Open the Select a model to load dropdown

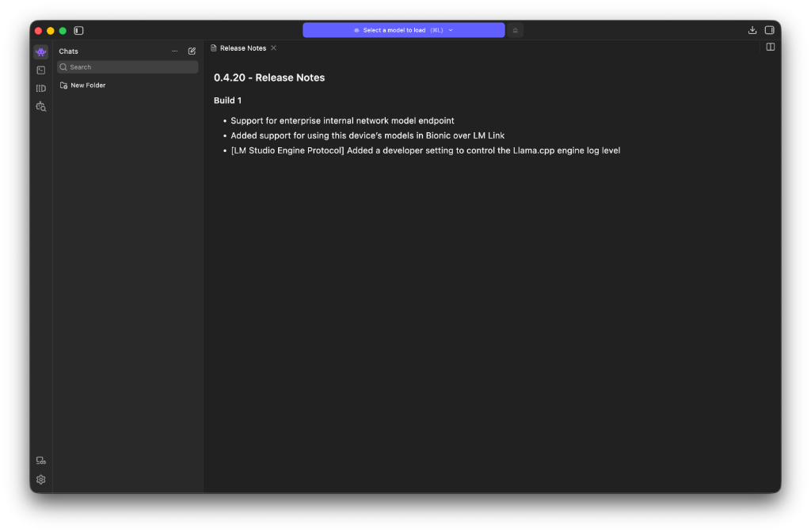point(403,30)
